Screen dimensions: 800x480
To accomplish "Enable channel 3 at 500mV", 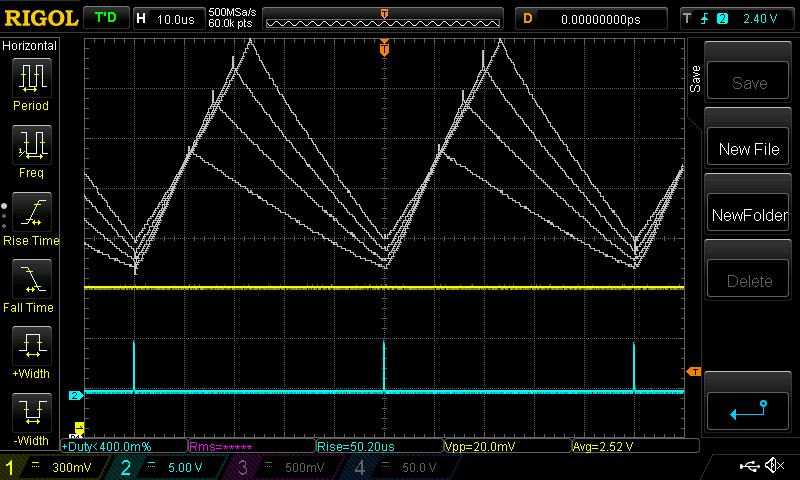I will click(x=285, y=467).
